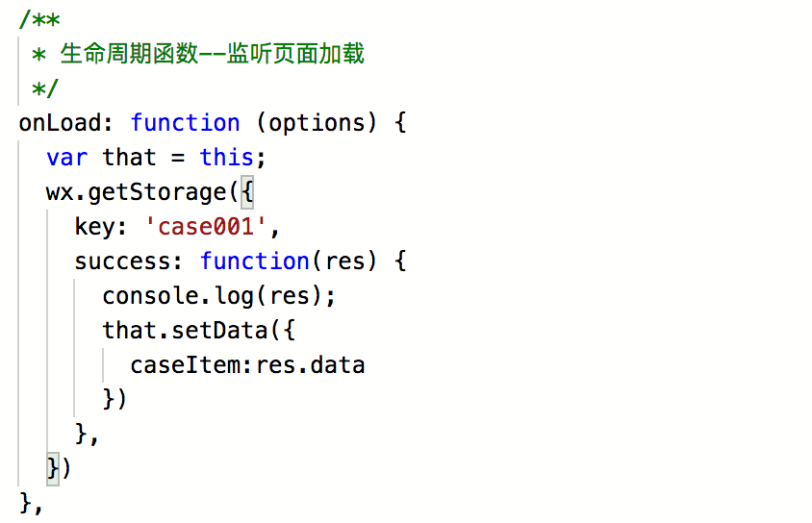
Task: Click the res.data value
Action: pyautogui.click(x=311, y=365)
